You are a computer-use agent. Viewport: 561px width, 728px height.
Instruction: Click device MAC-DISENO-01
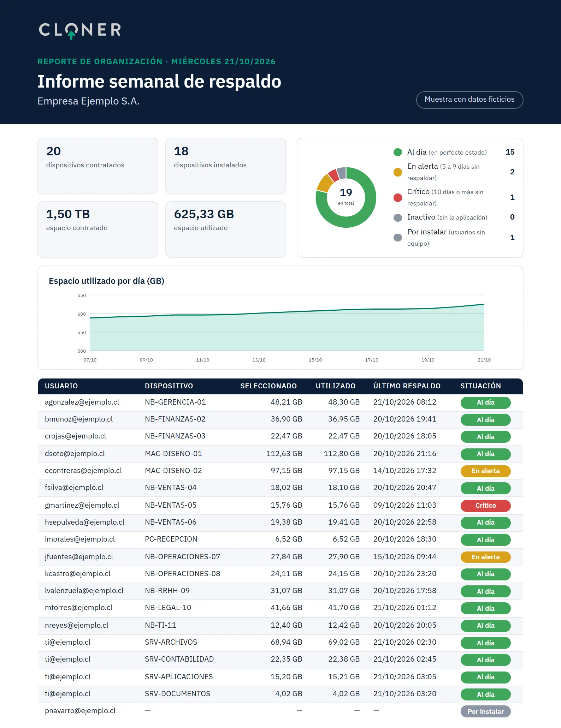coord(173,454)
